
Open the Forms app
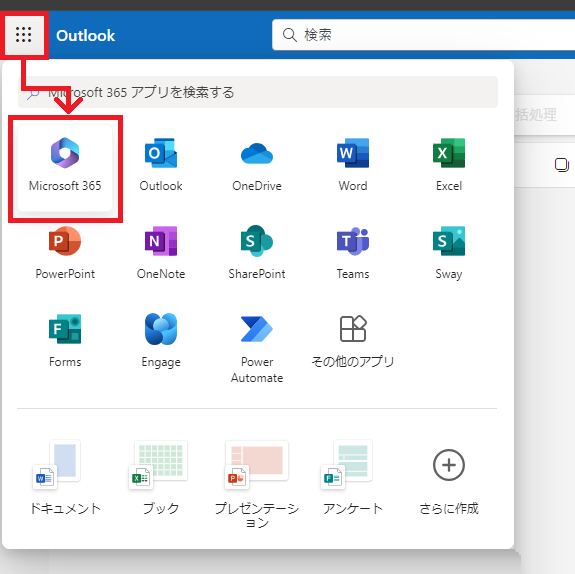point(65,341)
